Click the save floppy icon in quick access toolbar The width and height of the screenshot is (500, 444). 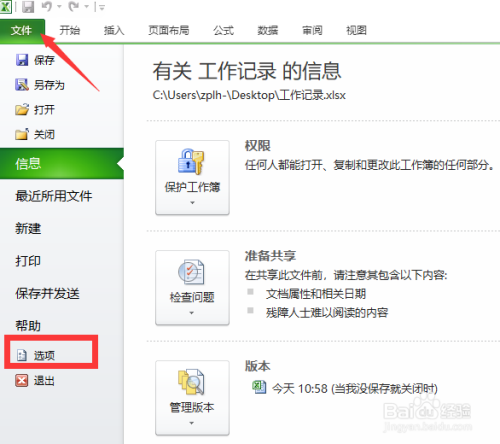coord(28,6)
